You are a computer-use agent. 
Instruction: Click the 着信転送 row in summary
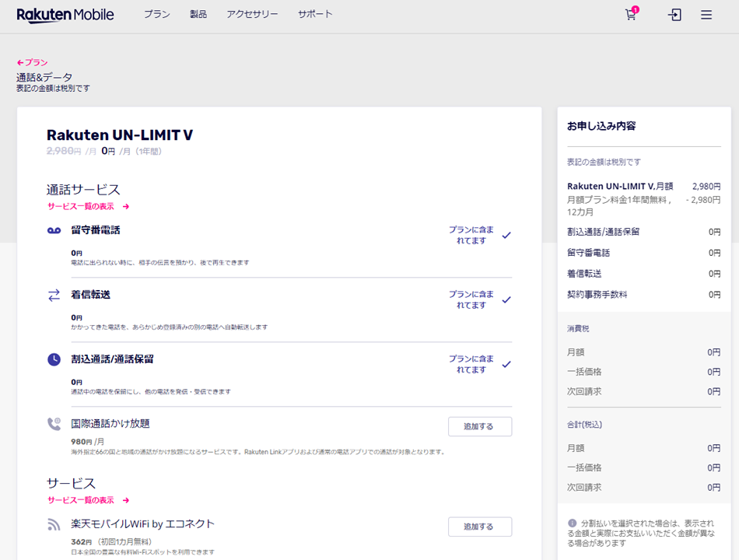(x=644, y=274)
